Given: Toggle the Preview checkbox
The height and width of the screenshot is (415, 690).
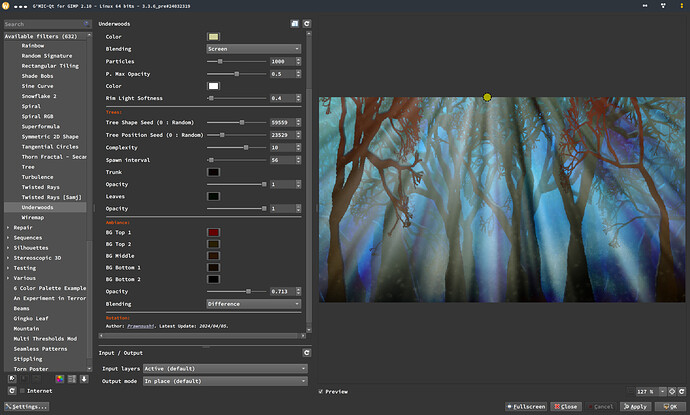Looking at the screenshot, I should click(322, 391).
